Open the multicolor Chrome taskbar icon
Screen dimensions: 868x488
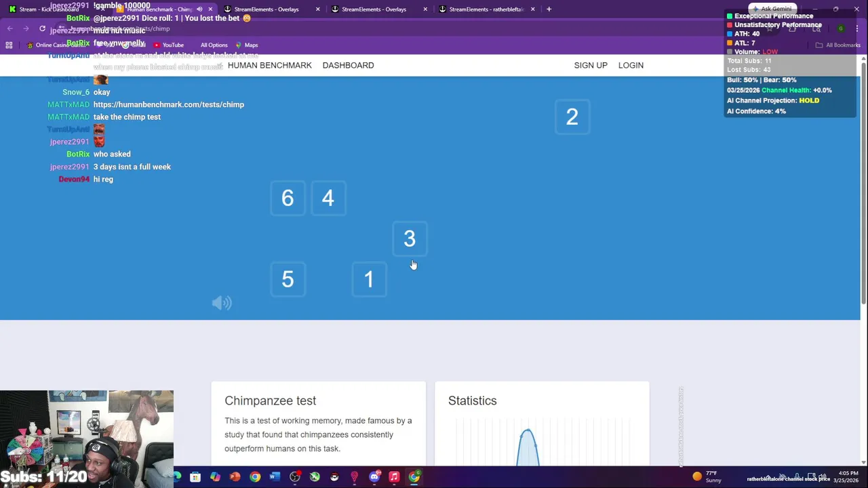[x=255, y=477]
